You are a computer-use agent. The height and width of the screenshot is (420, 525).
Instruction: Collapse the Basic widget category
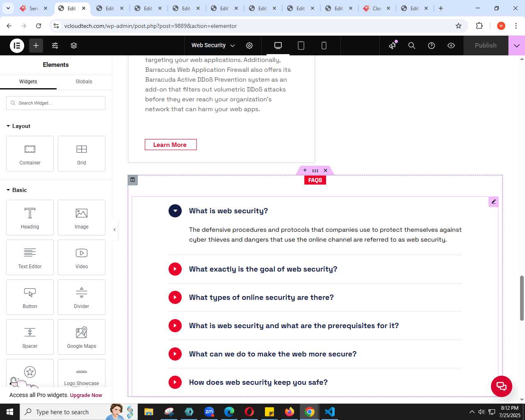point(17,190)
